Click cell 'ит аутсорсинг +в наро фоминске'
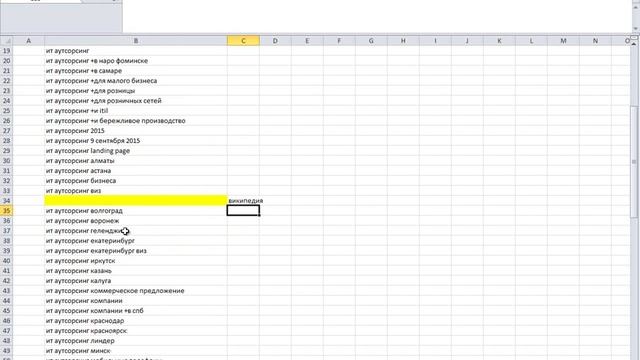 [x=136, y=61]
